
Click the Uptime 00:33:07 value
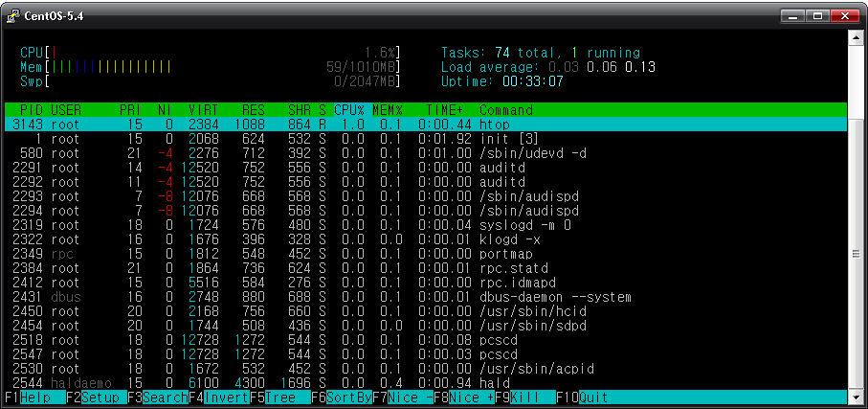532,81
